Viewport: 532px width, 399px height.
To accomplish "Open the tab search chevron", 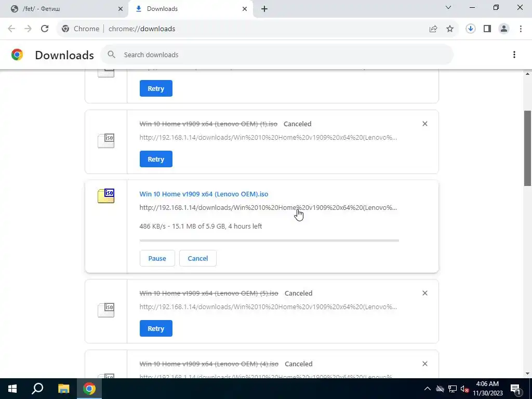I will (x=448, y=7).
